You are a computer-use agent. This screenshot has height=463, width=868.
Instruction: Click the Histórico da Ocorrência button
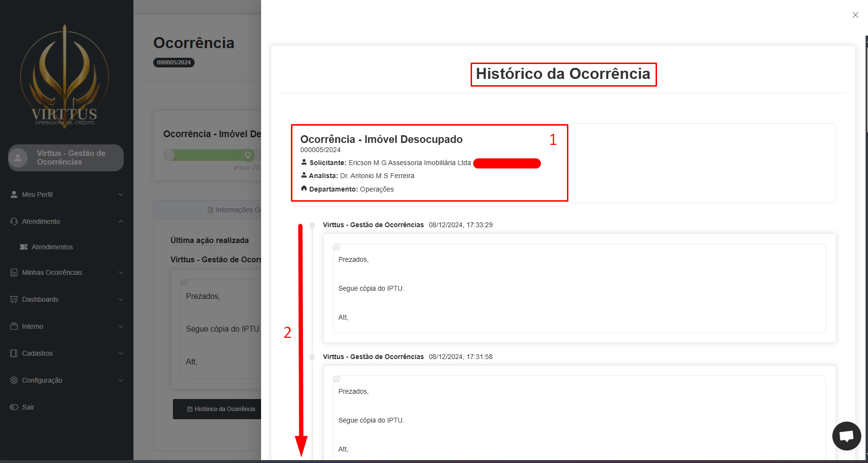pos(221,409)
